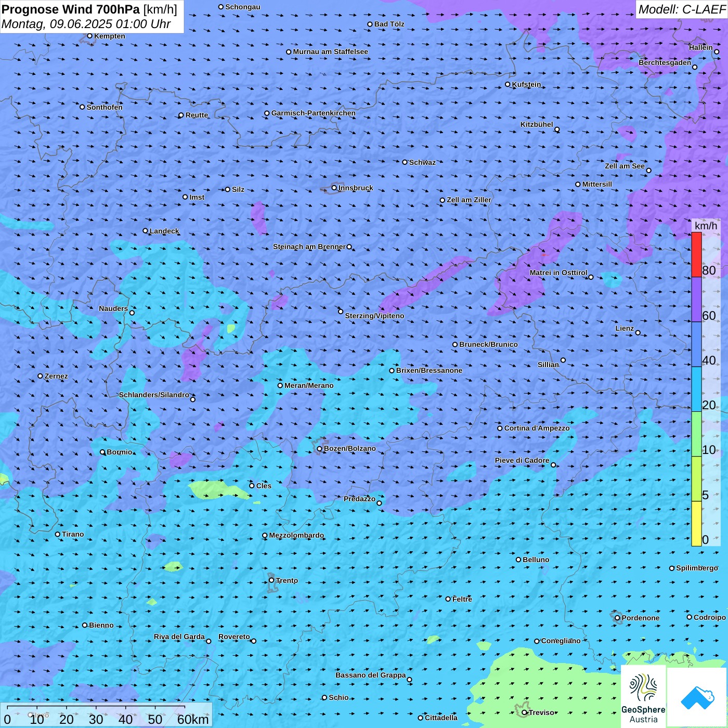This screenshot has height=728, width=728.
Task: Select the Lienz town label
Action: click(625, 328)
